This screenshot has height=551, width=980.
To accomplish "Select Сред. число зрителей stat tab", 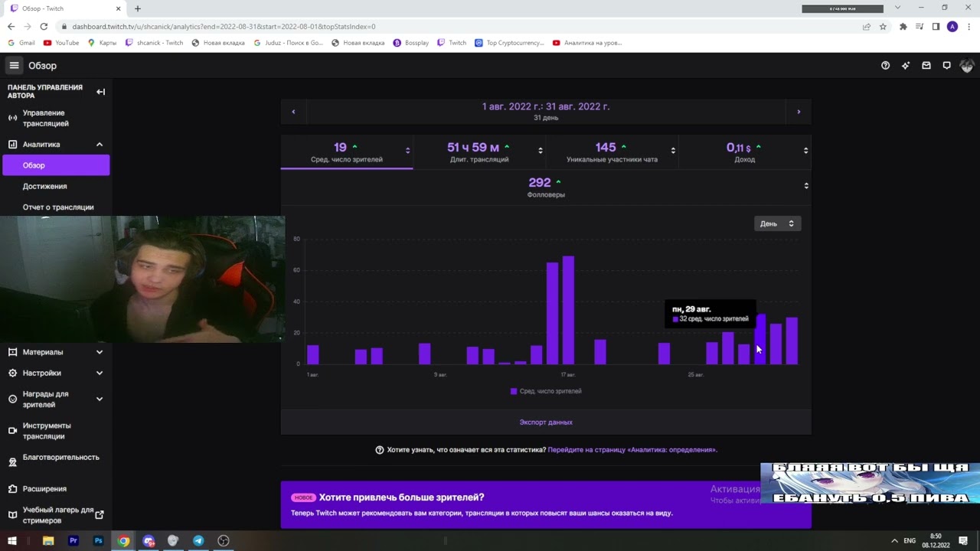I will 347,152.
